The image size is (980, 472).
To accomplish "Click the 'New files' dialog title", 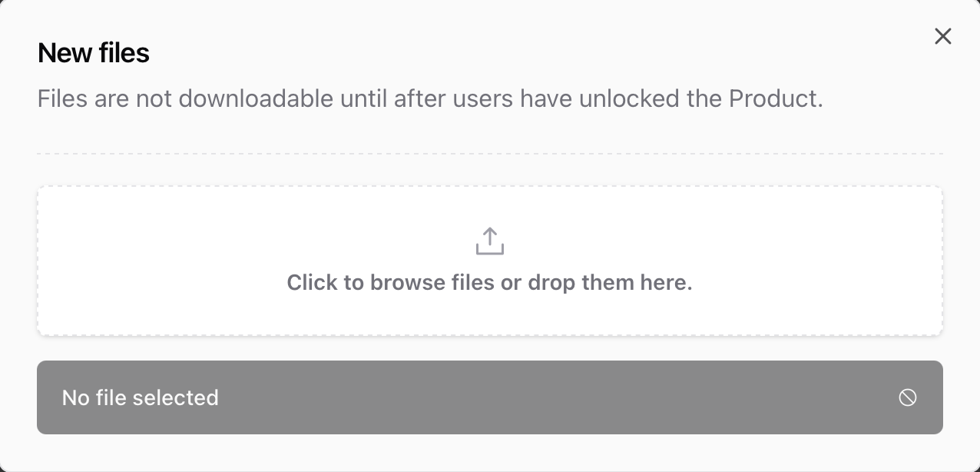I will [x=93, y=52].
